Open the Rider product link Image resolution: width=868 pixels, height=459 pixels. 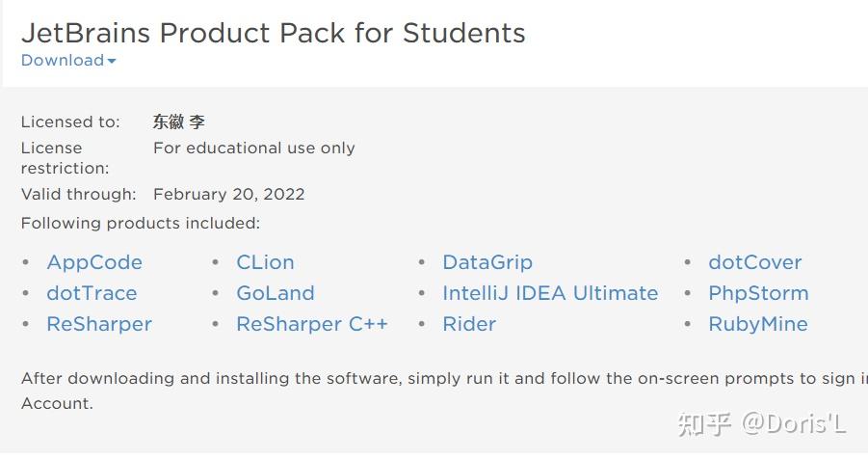469,324
